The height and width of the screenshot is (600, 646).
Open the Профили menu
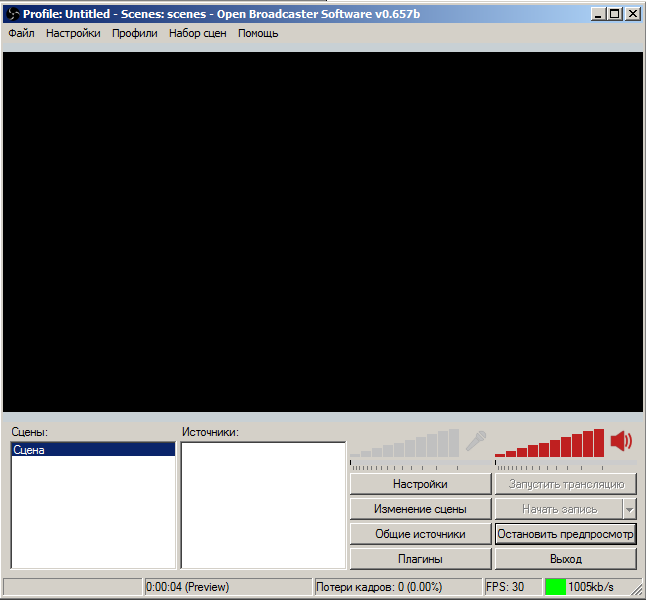135,33
